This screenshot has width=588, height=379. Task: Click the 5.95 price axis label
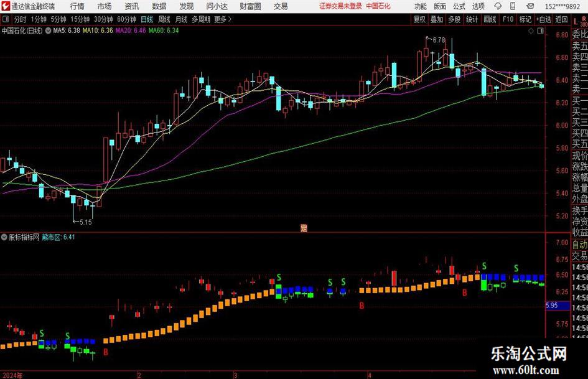557,306
